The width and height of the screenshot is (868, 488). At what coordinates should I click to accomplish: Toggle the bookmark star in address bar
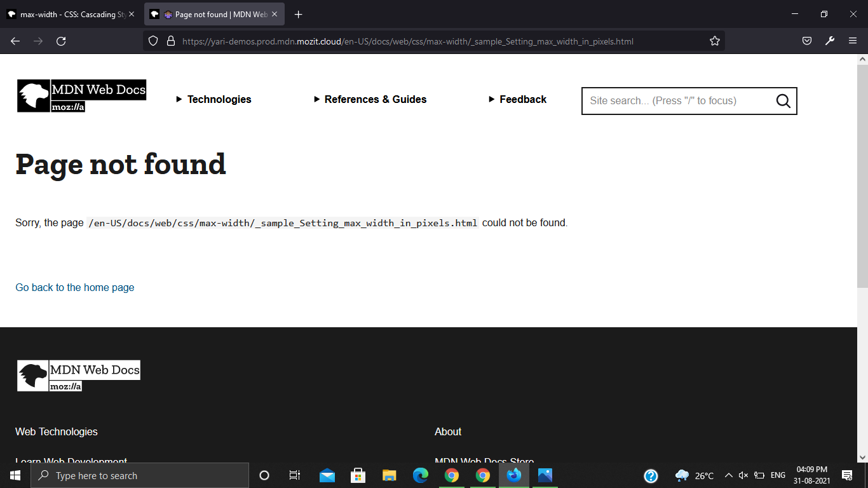tap(714, 41)
